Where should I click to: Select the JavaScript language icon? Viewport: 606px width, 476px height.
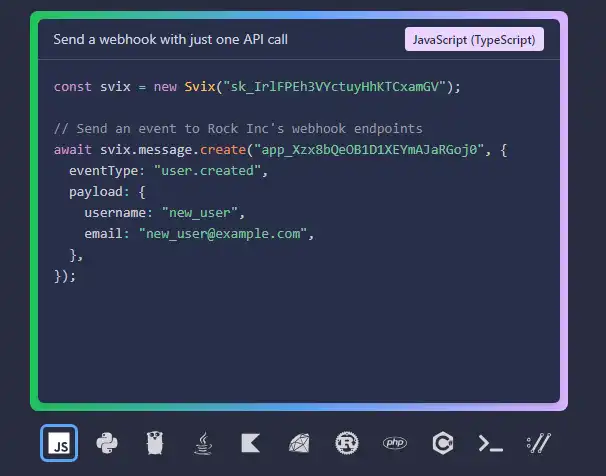[59, 443]
